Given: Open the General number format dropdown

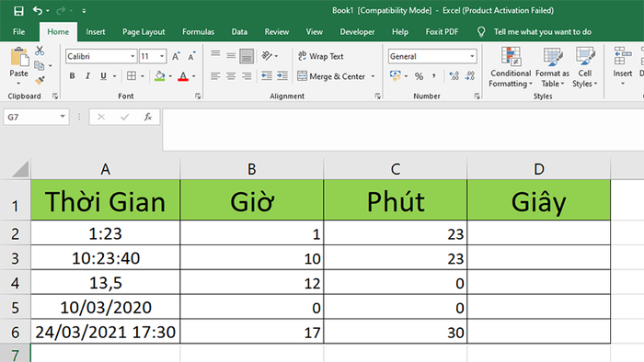Looking at the screenshot, I should coord(472,56).
